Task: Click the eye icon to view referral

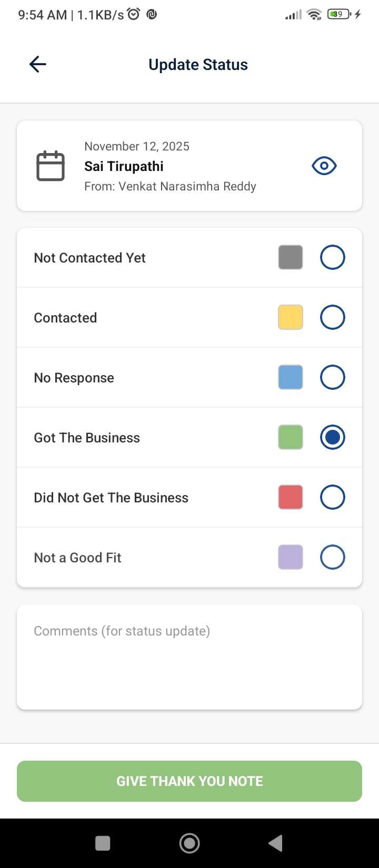Action: (324, 166)
